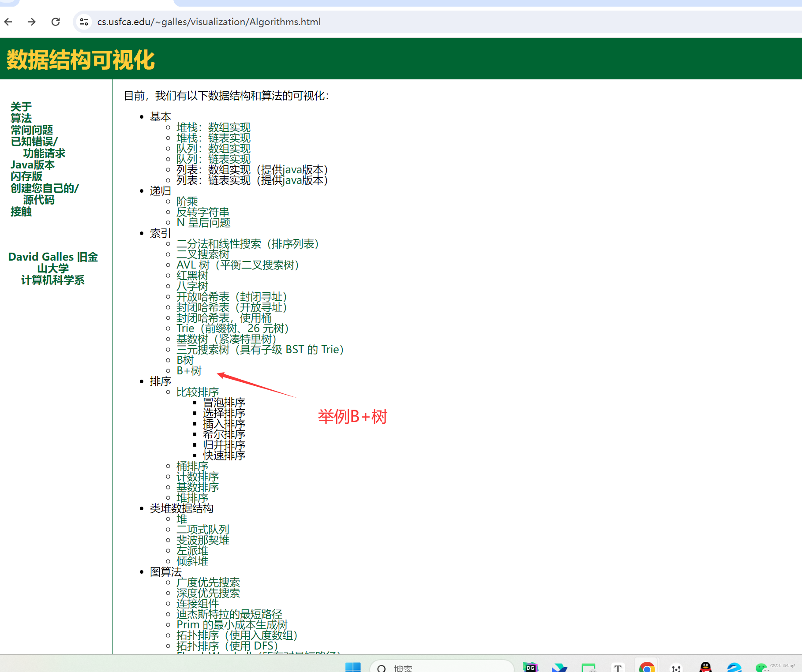
Task: Open 迪杰斯特拉的最短路径 link
Action: (x=229, y=614)
